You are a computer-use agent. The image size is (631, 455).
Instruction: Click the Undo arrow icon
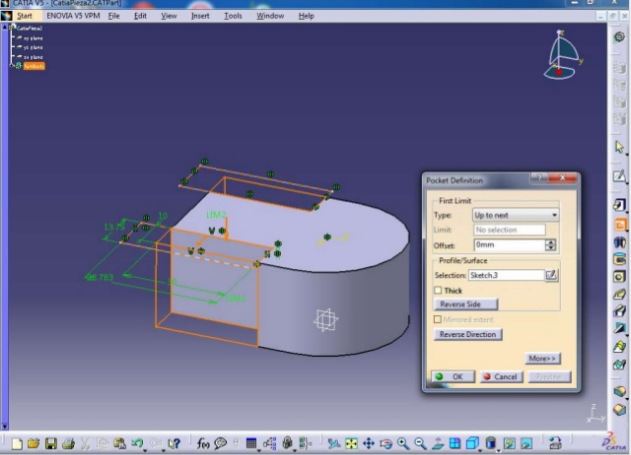click(x=137, y=443)
